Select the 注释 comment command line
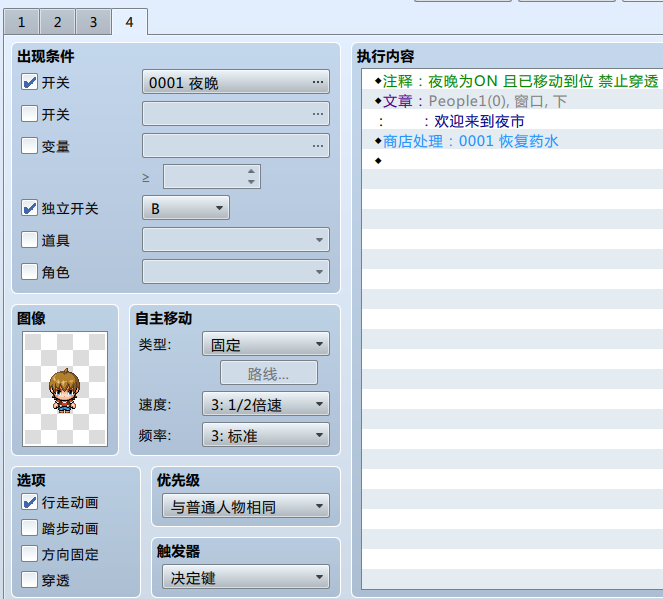 click(x=512, y=81)
